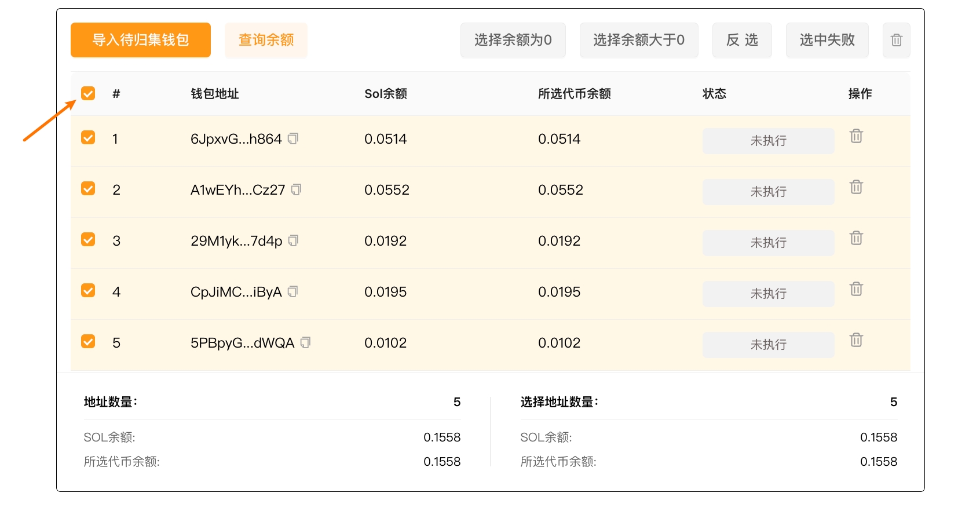Screen dimensions: 980x511
Task: Select wallets with 选择余额为0
Action: click(x=513, y=40)
